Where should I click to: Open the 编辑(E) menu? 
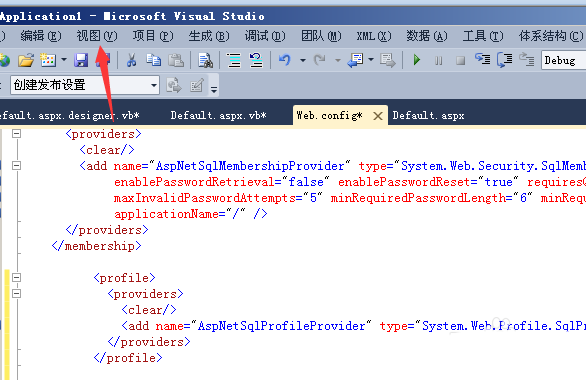tap(41, 36)
